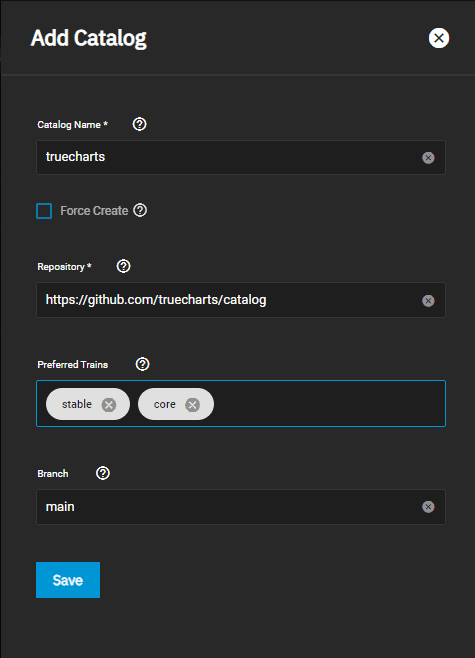Clear the Branch field value
The image size is (475, 658).
pyautogui.click(x=428, y=507)
